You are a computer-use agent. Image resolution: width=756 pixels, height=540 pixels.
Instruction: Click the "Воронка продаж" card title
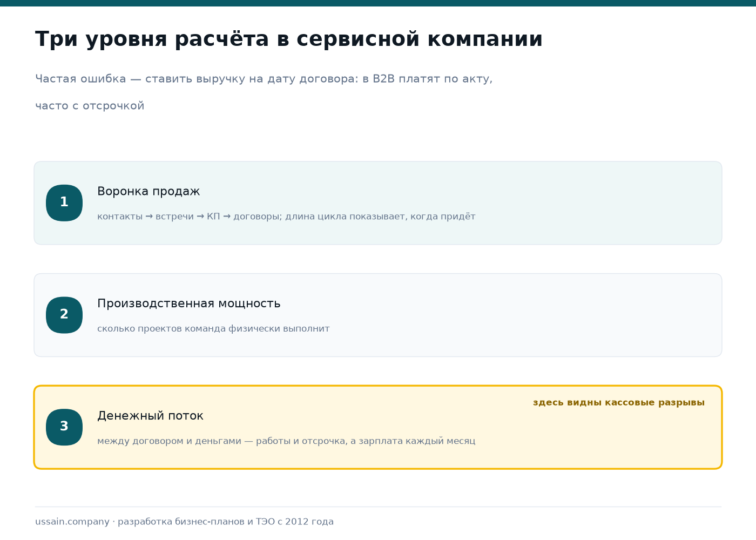(148, 192)
